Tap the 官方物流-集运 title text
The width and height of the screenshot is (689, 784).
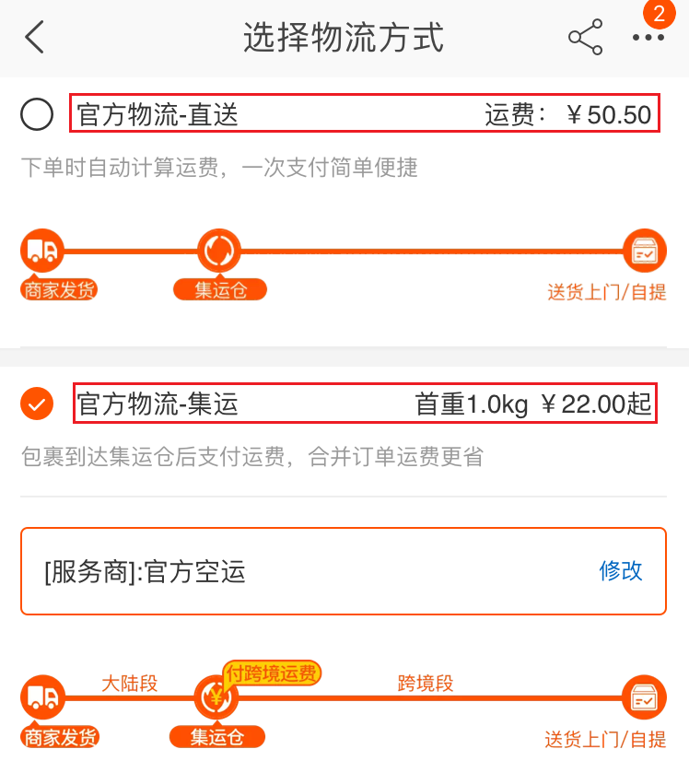158,404
